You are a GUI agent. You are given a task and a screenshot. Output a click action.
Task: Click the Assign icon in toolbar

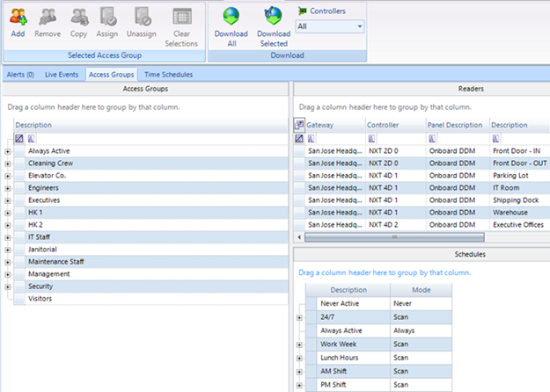[x=107, y=17]
